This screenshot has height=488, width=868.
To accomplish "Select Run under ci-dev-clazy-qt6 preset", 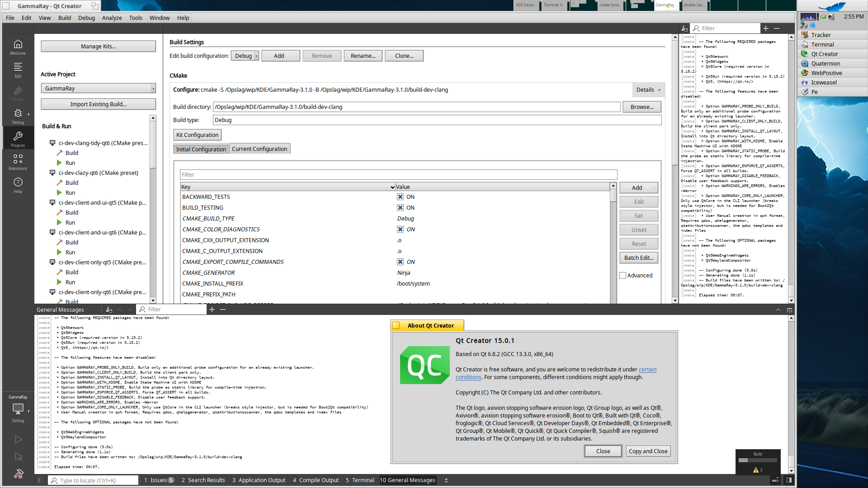I will click(70, 193).
